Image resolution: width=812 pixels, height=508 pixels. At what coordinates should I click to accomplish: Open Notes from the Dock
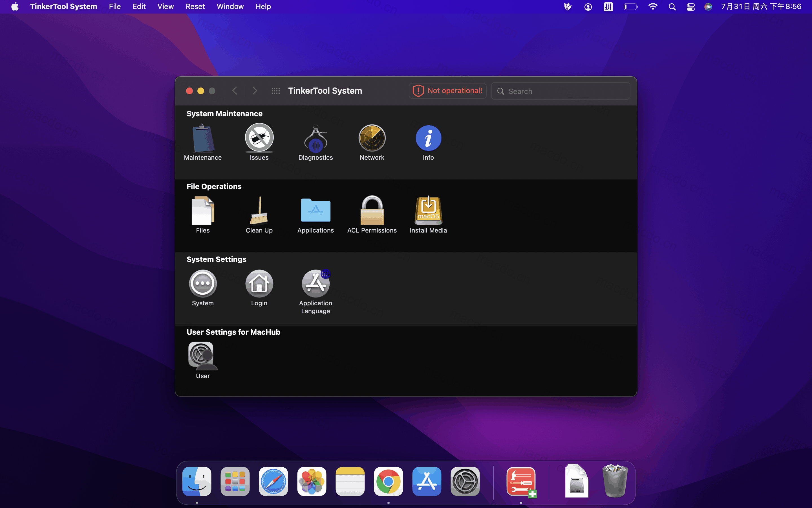[x=350, y=481]
